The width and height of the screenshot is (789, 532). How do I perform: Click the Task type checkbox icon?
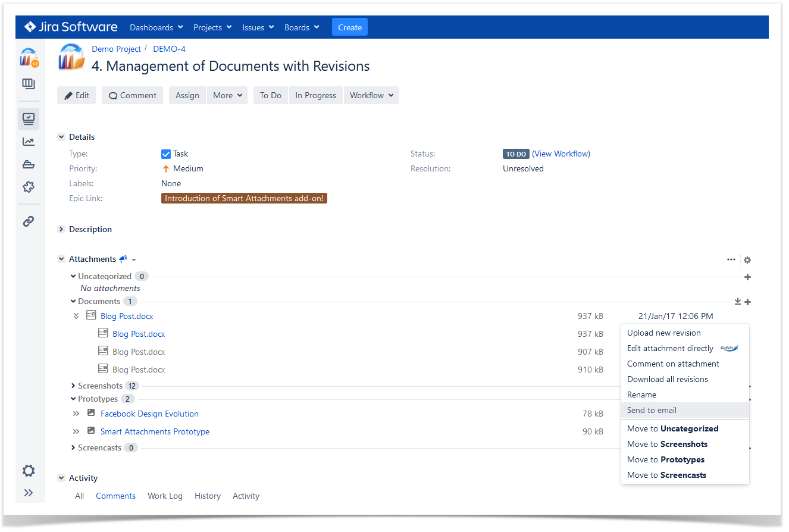pos(166,154)
